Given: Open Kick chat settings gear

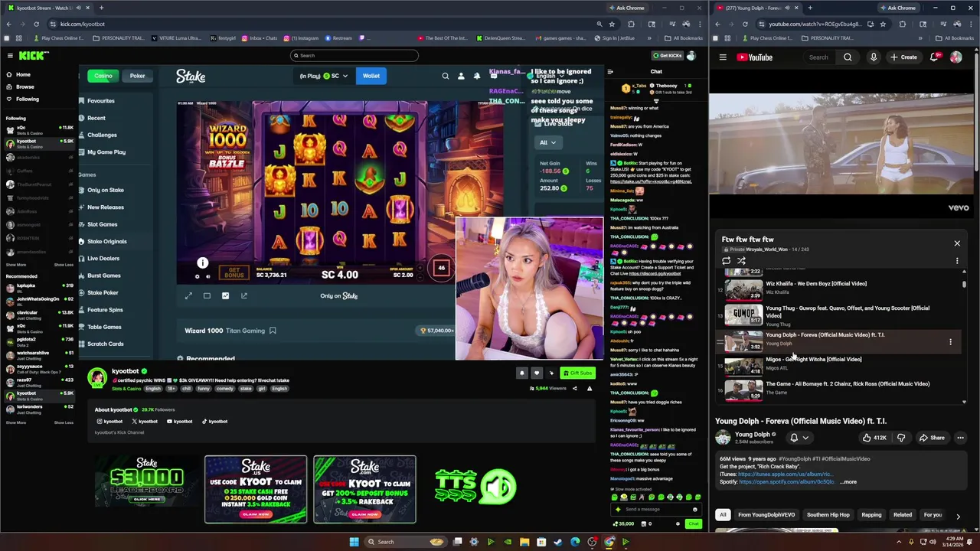Looking at the screenshot, I should (x=678, y=524).
